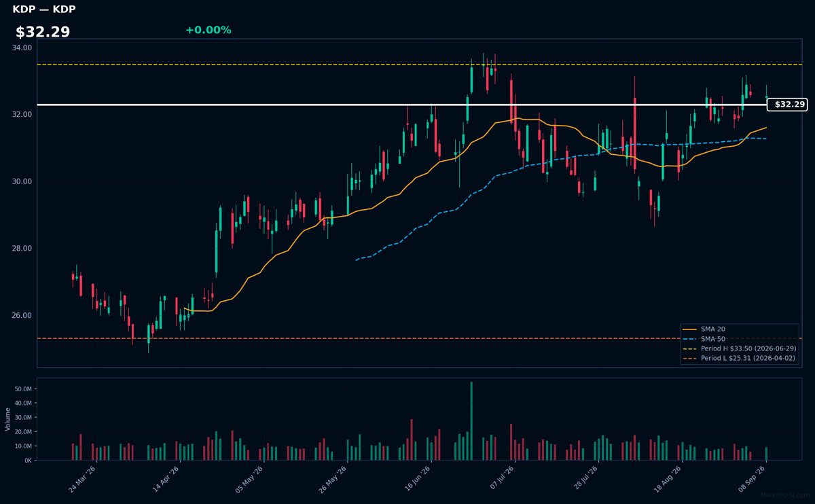Click the 24 Mar '26 date label
The width and height of the screenshot is (815, 504).
click(82, 479)
